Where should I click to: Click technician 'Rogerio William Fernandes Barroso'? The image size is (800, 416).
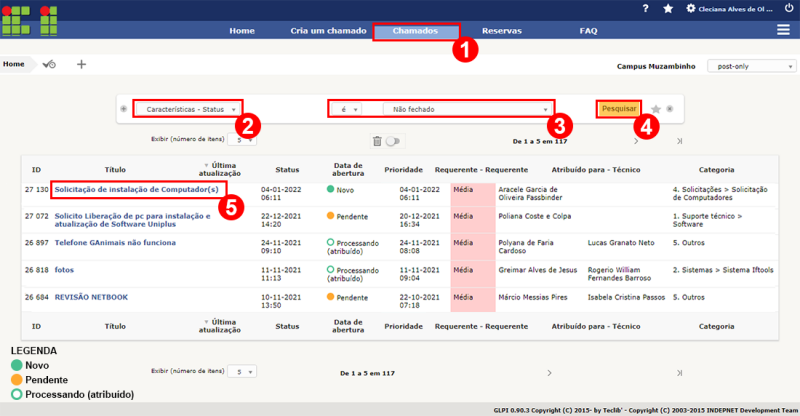point(619,274)
